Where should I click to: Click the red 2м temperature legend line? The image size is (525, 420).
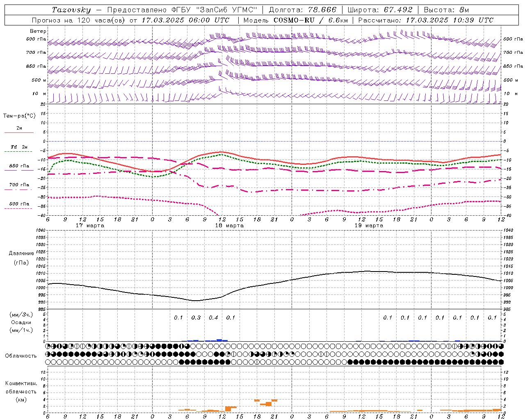click(x=19, y=132)
